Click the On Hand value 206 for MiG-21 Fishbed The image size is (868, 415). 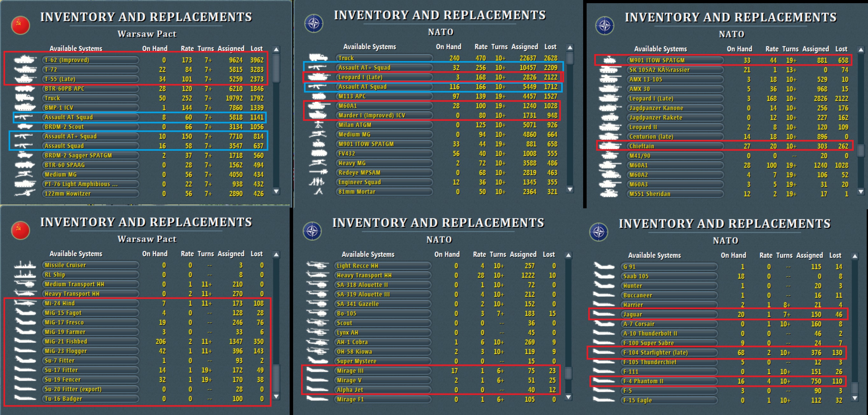160,341
